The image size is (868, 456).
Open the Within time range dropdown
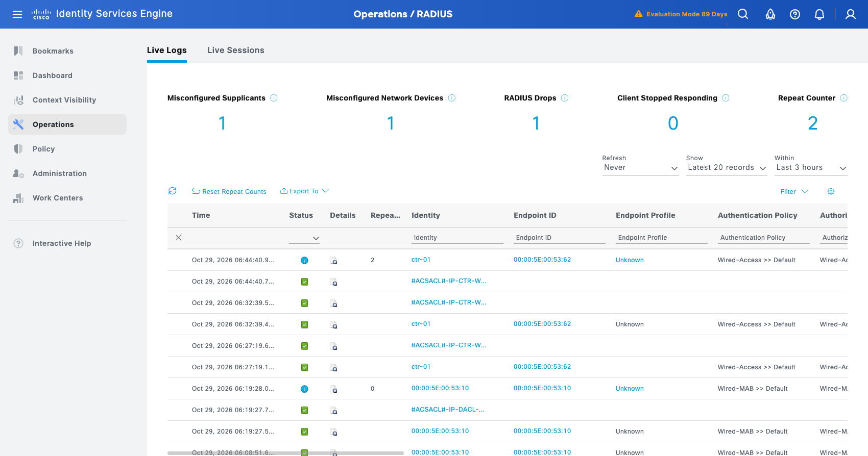[811, 168]
